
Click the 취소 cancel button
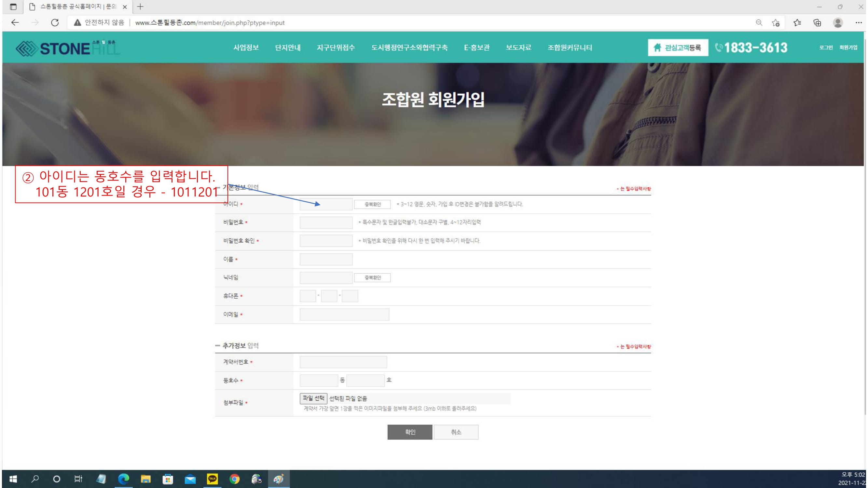tap(456, 432)
